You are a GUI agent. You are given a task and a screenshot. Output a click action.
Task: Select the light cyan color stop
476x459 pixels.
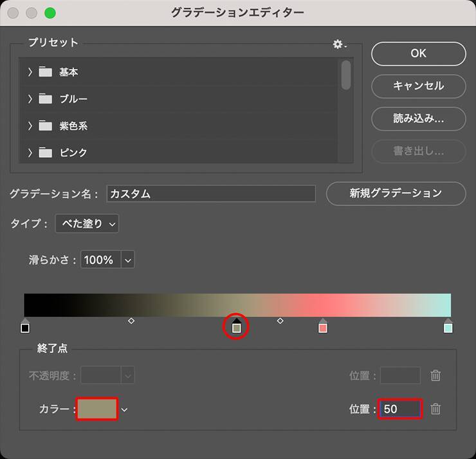pyautogui.click(x=448, y=326)
